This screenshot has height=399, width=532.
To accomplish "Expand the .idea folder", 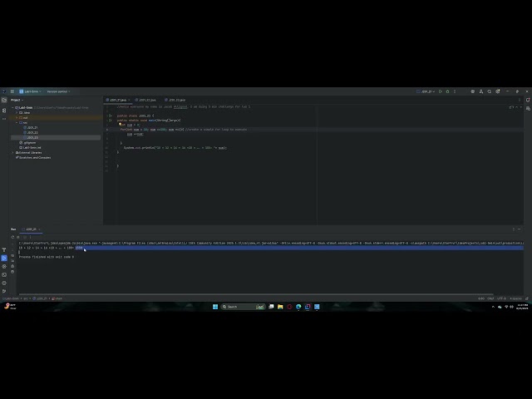I will [17, 113].
